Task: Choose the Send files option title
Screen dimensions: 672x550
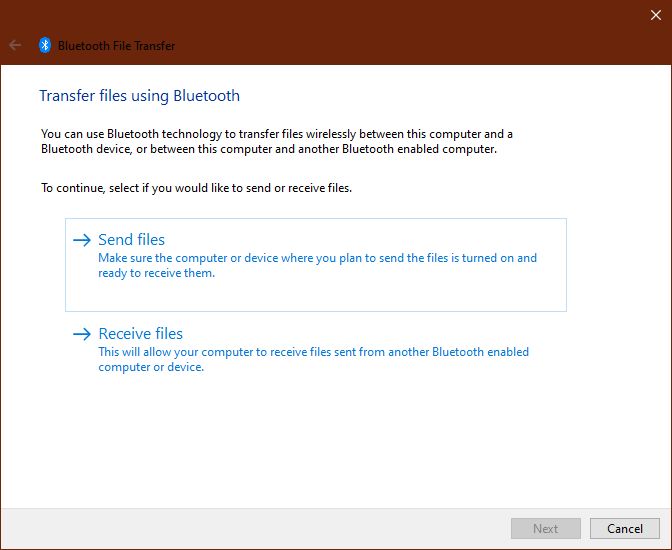Action: (132, 240)
